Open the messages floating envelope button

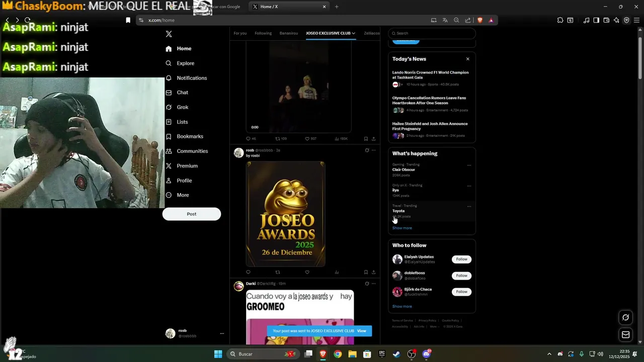625,334
